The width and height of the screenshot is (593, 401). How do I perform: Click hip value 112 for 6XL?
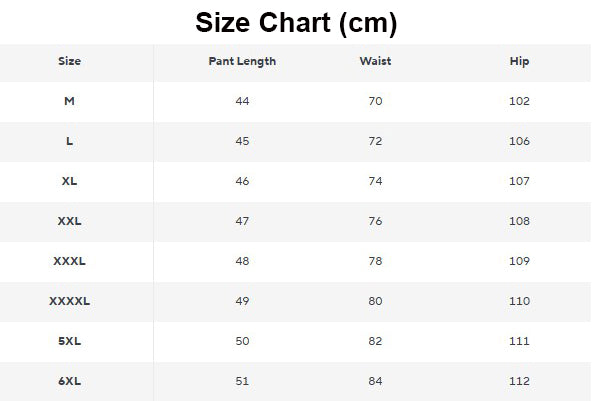[519, 381]
